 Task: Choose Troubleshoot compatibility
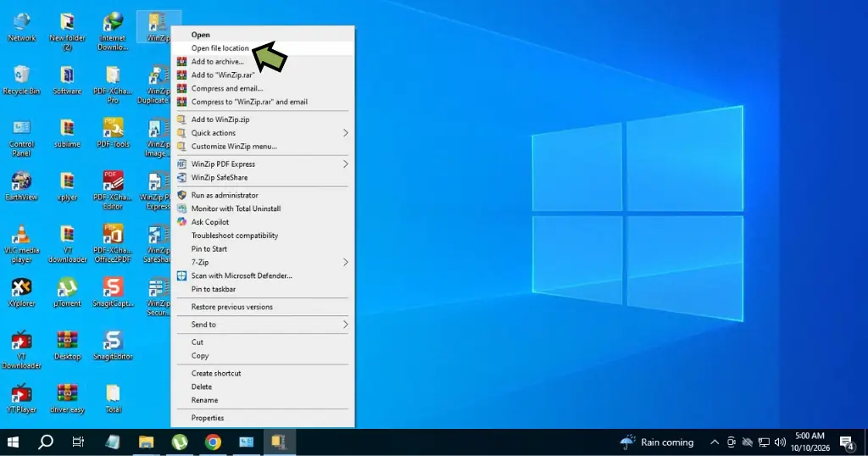point(263,236)
